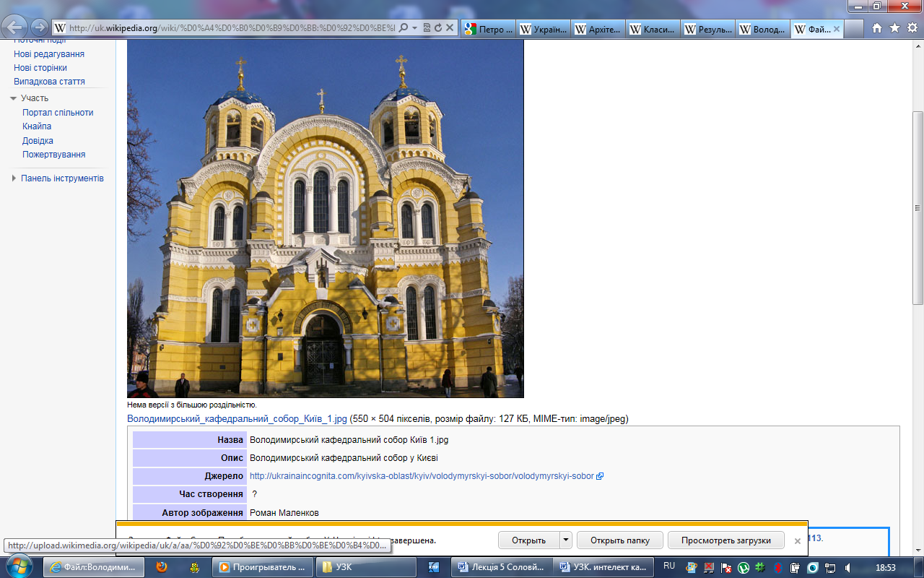Click scrollbar up arrow at the top
Viewport: 924px width, 578px height.
point(918,46)
